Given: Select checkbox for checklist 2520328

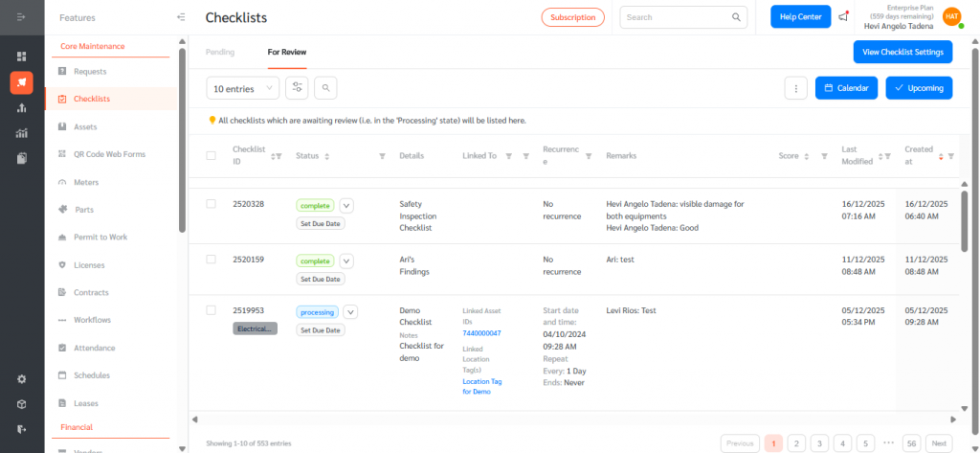Looking at the screenshot, I should tap(212, 204).
